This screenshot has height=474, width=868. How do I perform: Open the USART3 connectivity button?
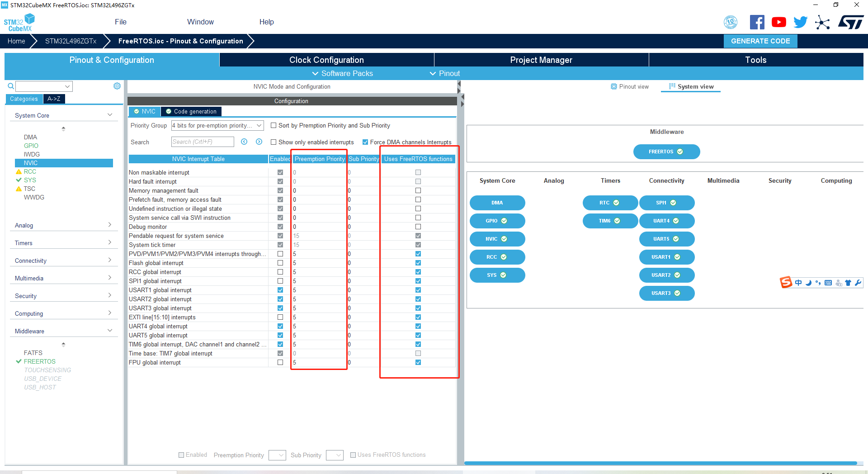pos(667,293)
